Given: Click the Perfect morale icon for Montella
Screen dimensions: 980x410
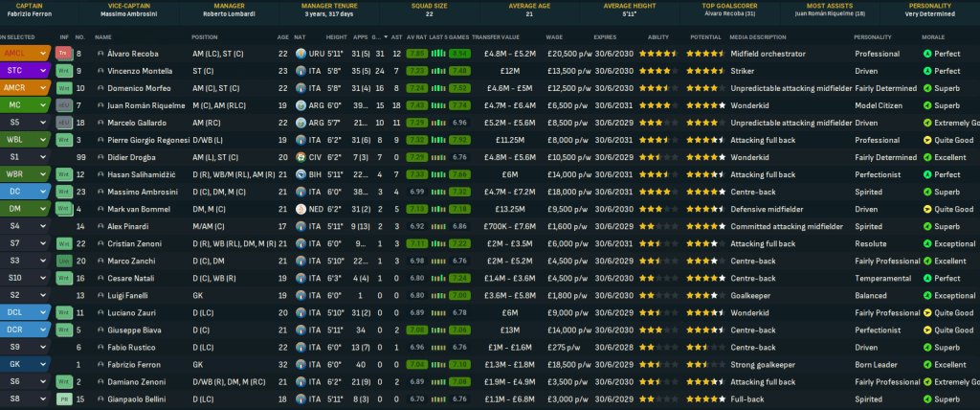Looking at the screenshot, I should tap(927, 71).
